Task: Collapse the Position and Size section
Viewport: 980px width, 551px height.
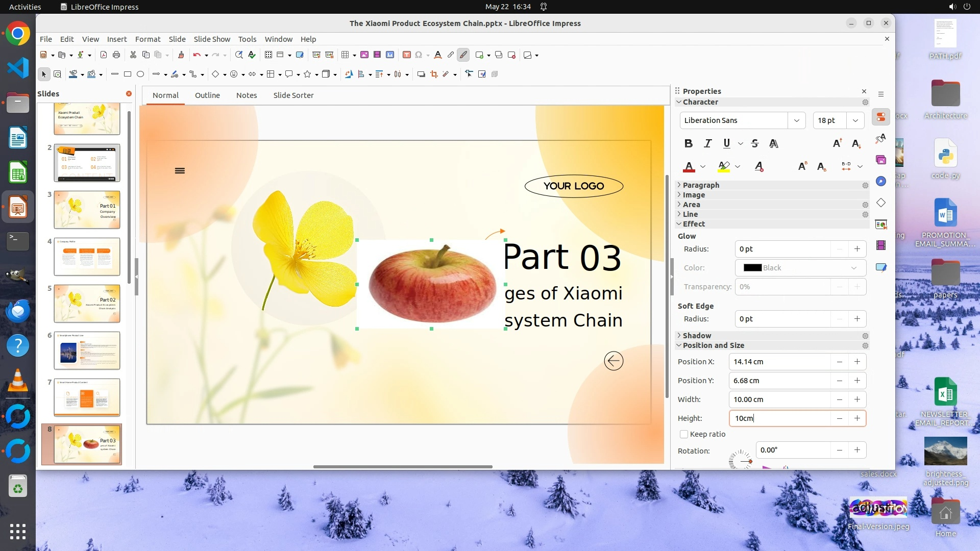Action: pyautogui.click(x=713, y=345)
